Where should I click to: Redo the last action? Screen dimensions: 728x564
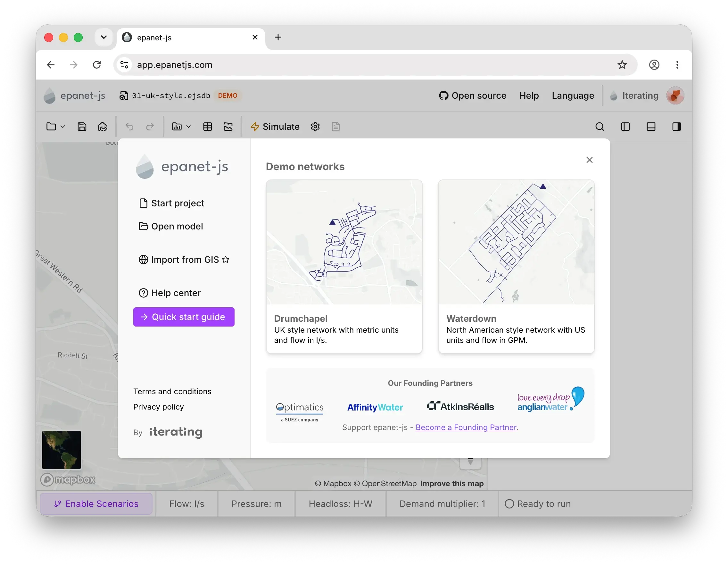150,127
